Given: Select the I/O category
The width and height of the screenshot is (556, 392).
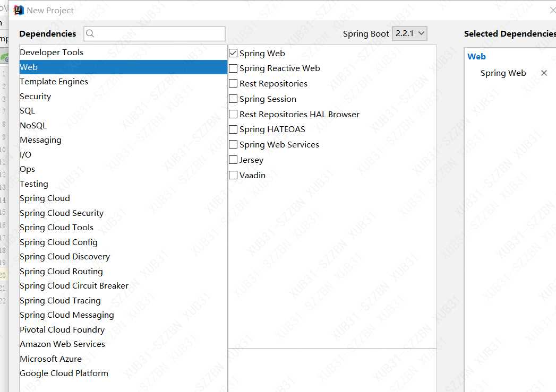Looking at the screenshot, I should tap(123, 155).
